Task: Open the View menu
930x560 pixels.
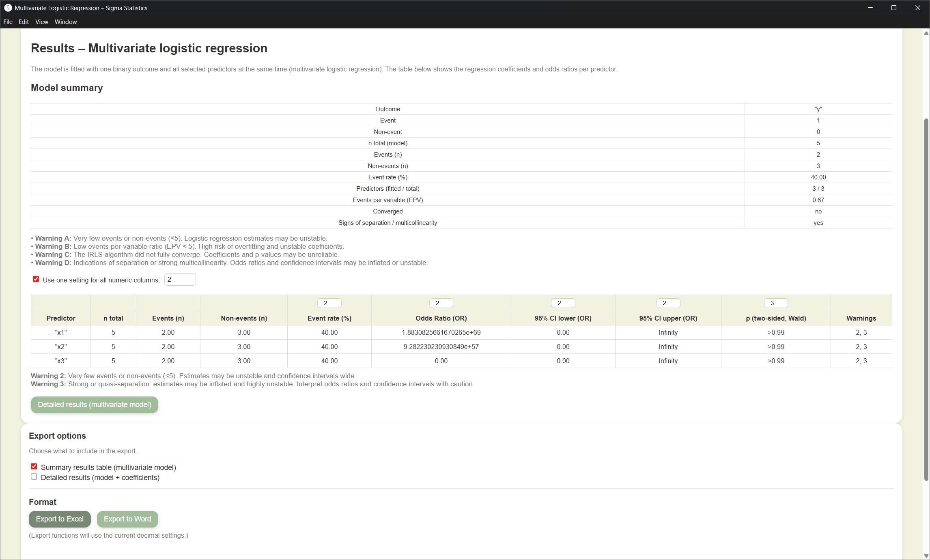Action: click(x=41, y=22)
